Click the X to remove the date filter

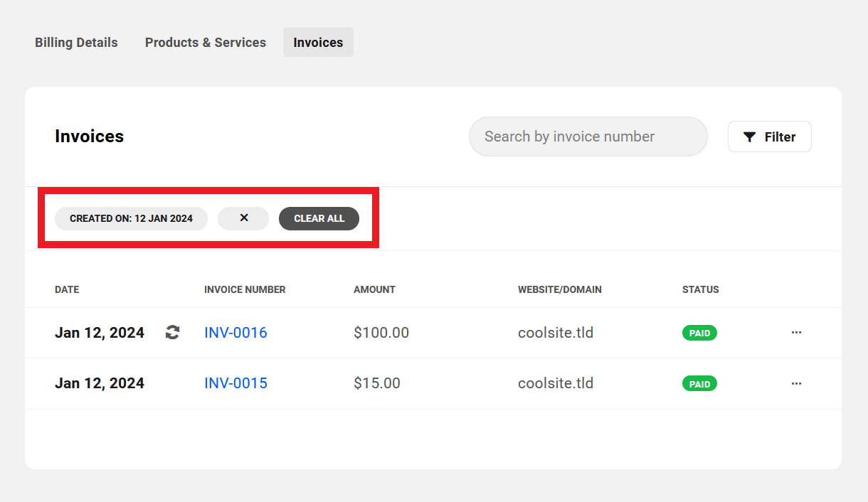[x=243, y=218]
